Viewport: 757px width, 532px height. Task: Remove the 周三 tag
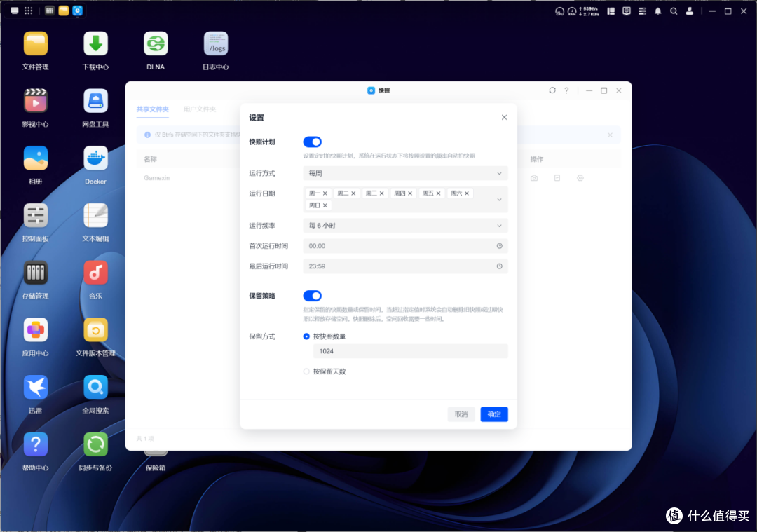[x=381, y=193]
